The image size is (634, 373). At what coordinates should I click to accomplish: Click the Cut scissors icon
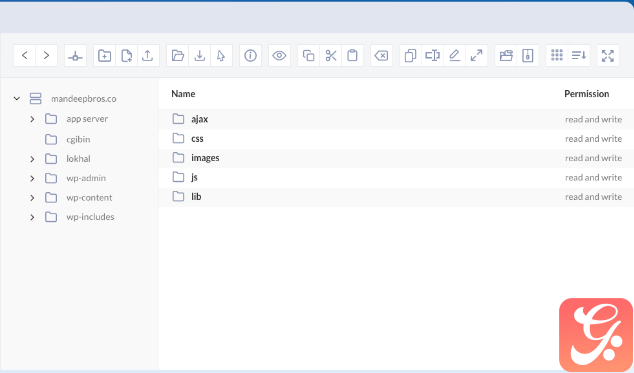[331, 55]
